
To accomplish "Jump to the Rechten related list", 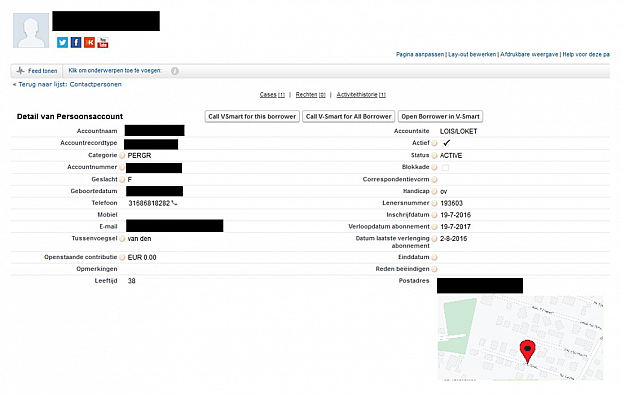I will (x=310, y=95).
